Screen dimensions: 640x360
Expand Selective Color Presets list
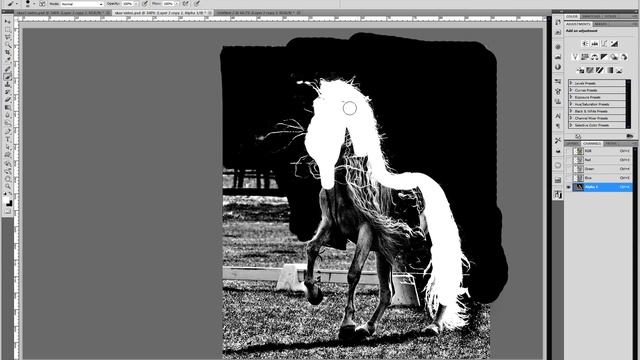click(x=571, y=125)
